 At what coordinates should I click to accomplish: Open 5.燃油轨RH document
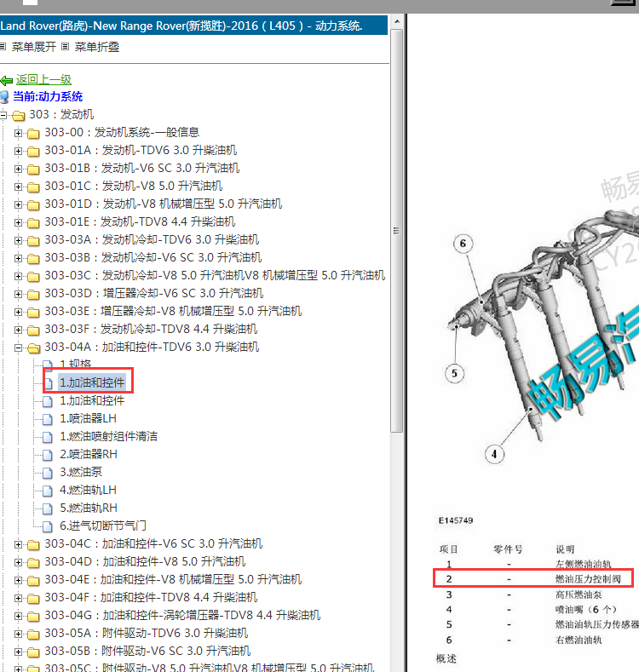click(x=89, y=508)
